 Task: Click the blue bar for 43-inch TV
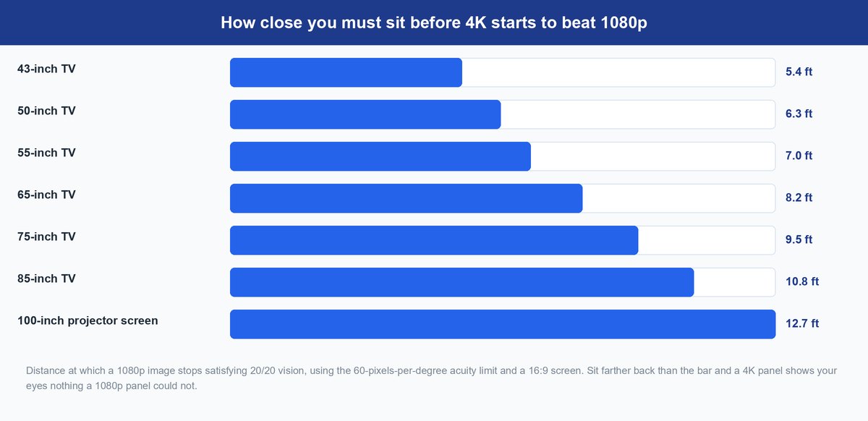(x=346, y=72)
